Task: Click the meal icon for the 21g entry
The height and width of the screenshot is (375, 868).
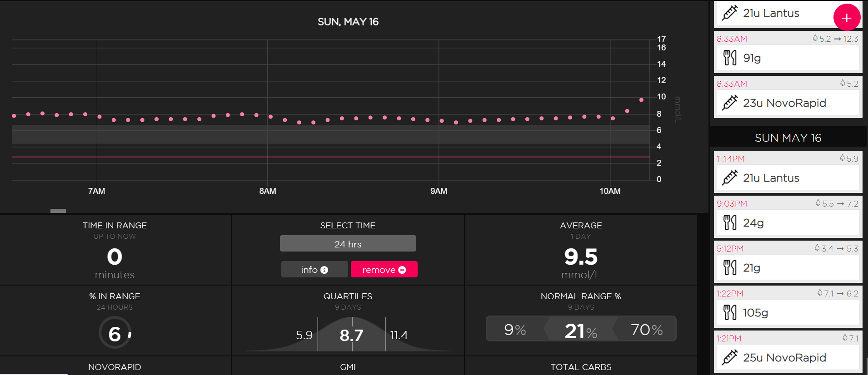Action: [x=729, y=268]
